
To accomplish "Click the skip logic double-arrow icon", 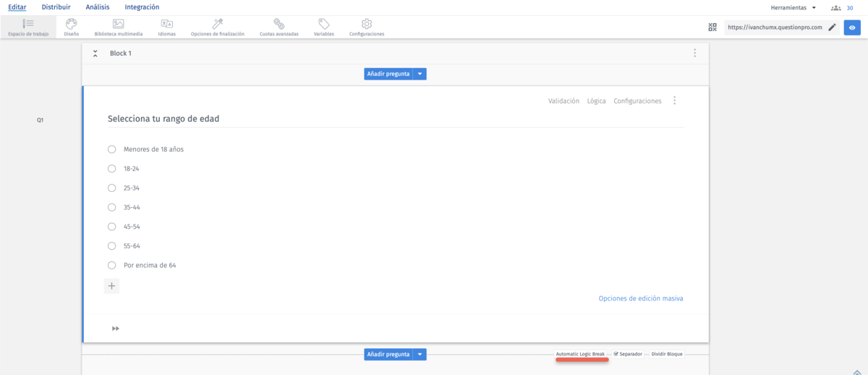I will [116, 329].
